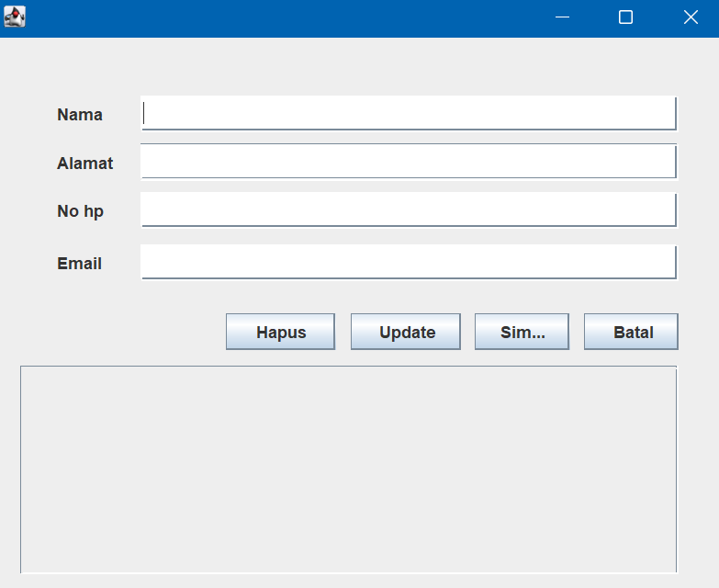
Task: Minimize the application window
Action: [x=563, y=17]
